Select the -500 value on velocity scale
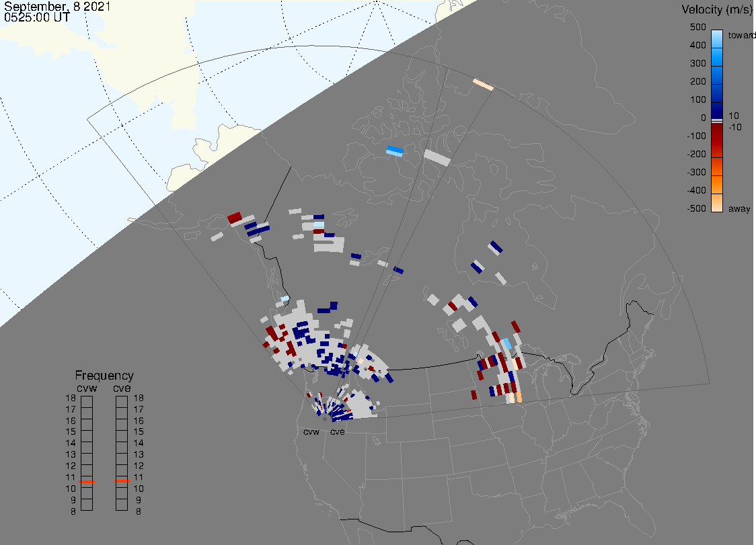The height and width of the screenshot is (545, 756). click(696, 208)
